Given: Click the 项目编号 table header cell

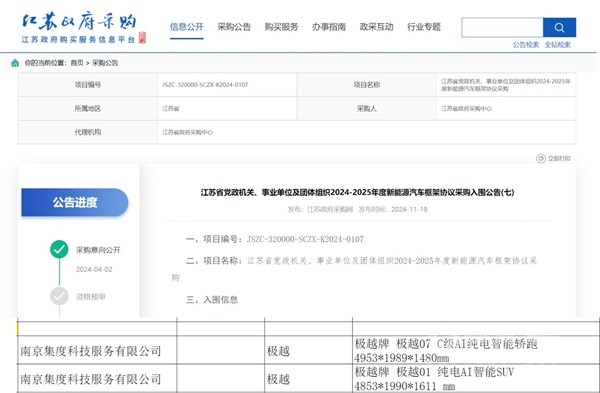Looking at the screenshot, I should (x=88, y=85).
